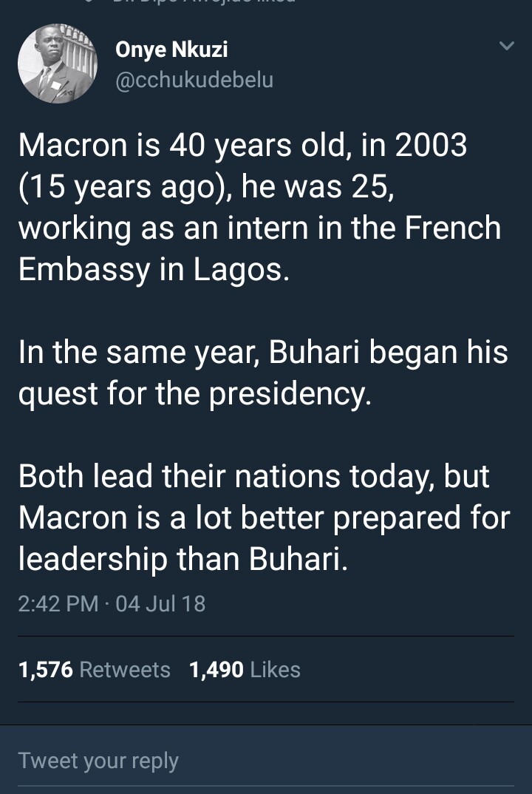Image resolution: width=532 pixels, height=794 pixels.
Task: Open the tweet options chevron menu
Action: tap(506, 47)
